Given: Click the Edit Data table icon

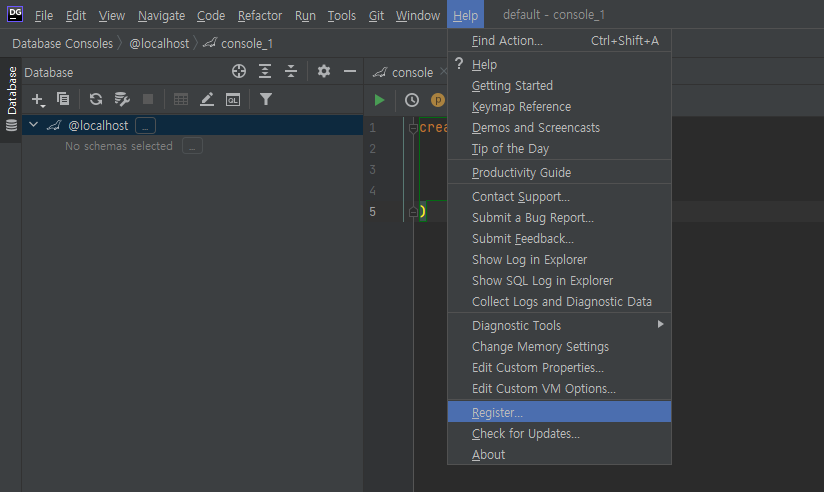Looking at the screenshot, I should [181, 99].
